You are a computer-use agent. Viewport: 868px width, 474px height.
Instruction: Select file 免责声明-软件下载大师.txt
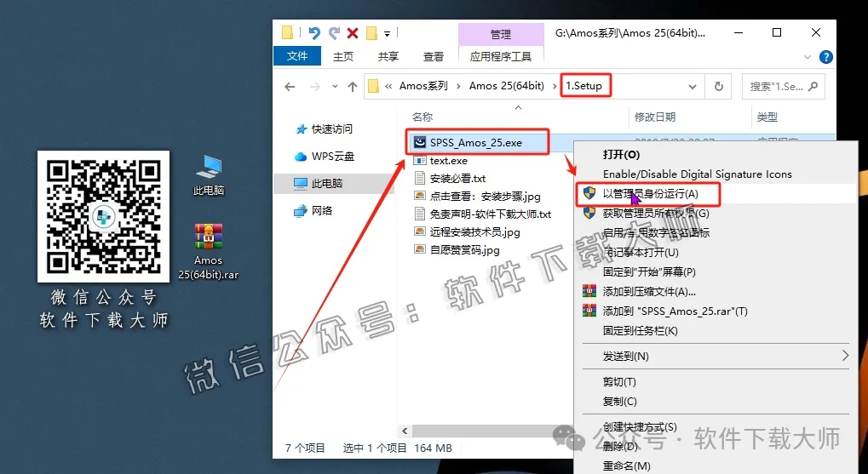click(491, 214)
